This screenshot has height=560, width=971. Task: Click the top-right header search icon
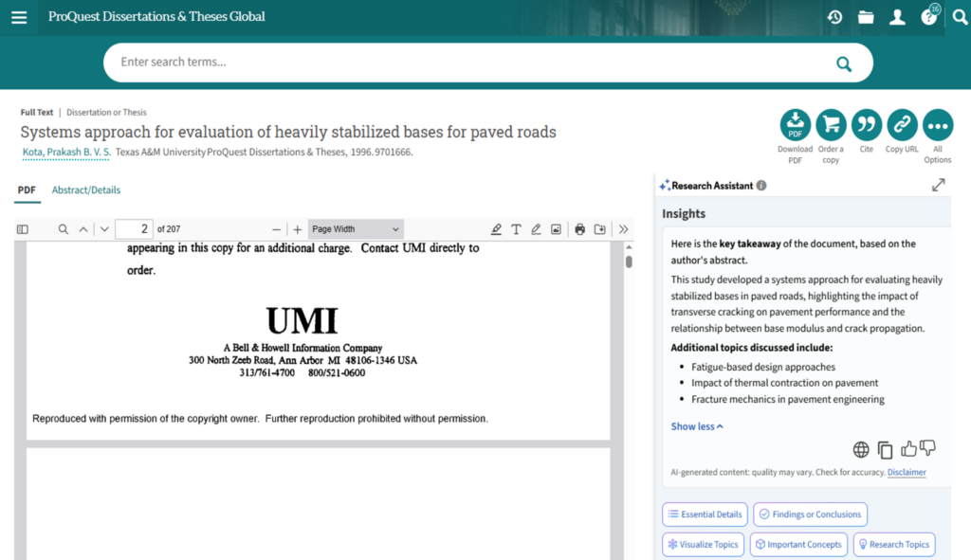pos(960,17)
